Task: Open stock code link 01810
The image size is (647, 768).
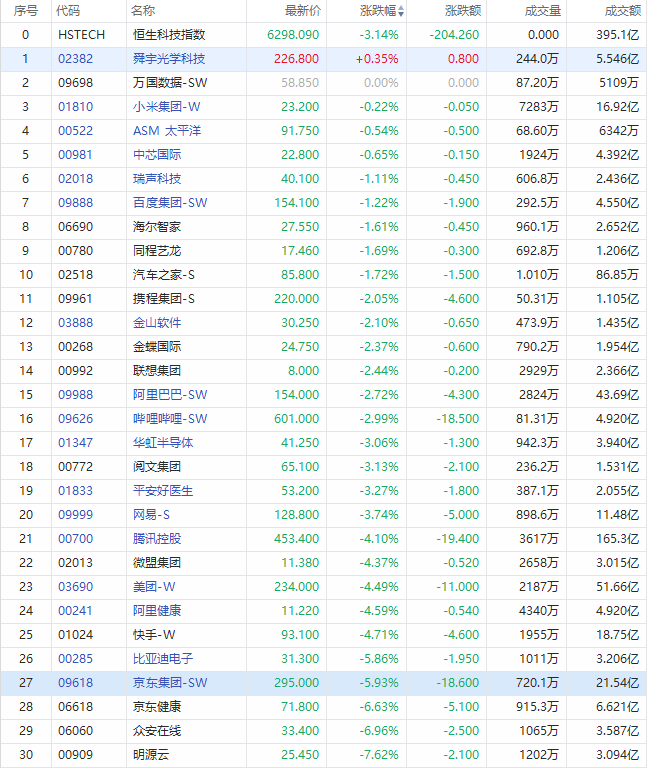Action: point(75,107)
